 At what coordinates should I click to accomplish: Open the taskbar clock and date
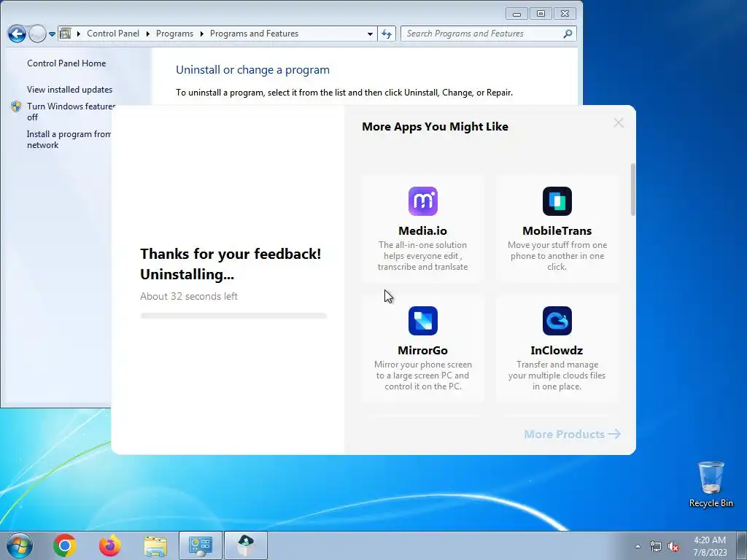pos(710,546)
